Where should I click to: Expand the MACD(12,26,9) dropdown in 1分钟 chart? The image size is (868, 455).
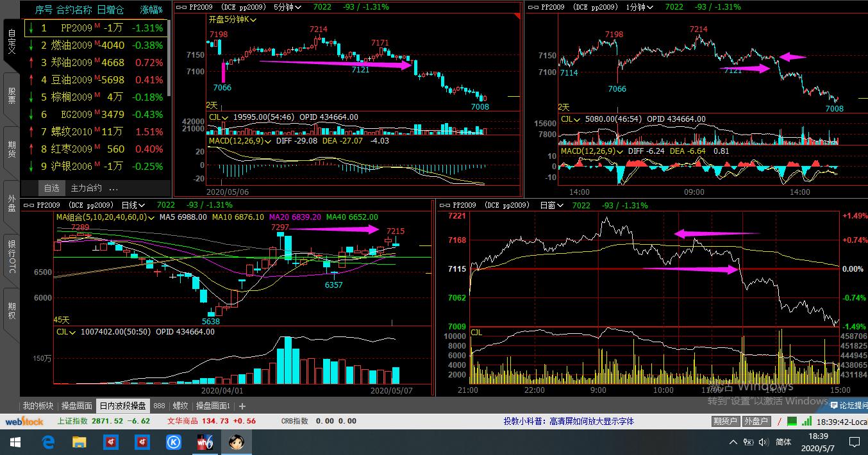coord(619,151)
